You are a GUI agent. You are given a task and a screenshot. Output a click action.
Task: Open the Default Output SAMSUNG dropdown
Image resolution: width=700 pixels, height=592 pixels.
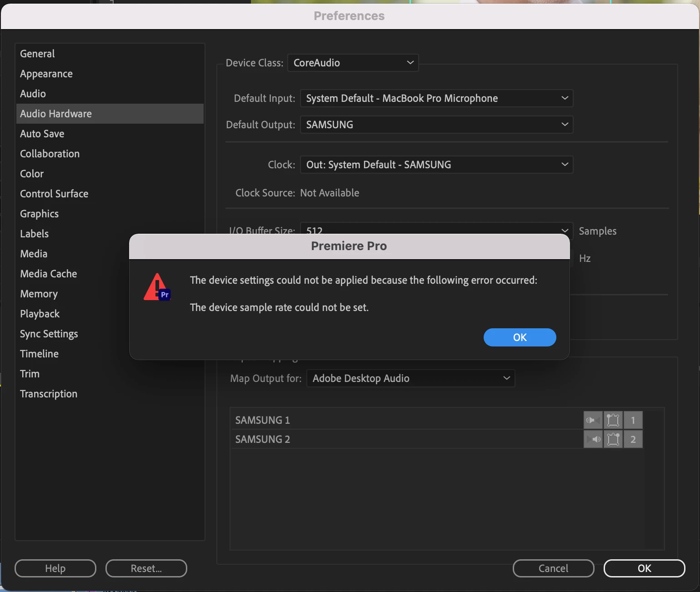[436, 125]
